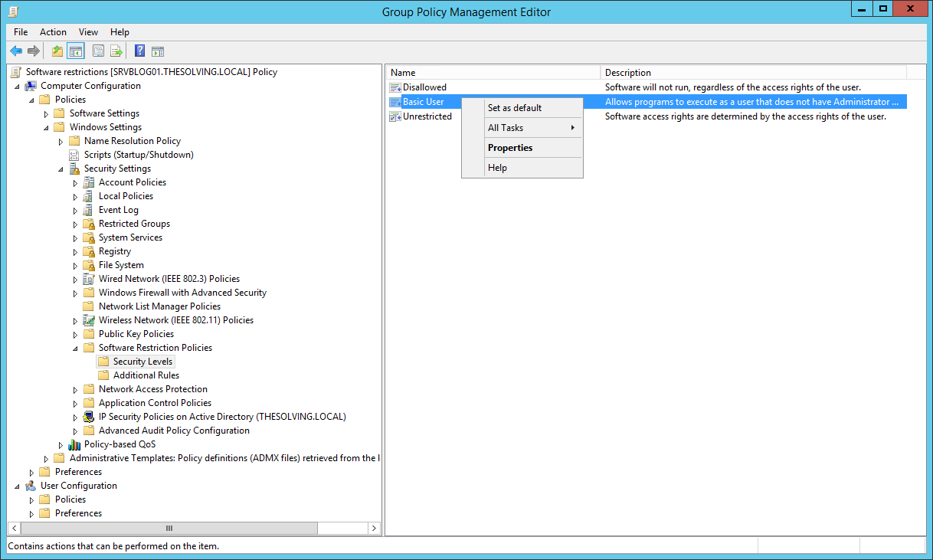Open the Help menu in menu bar
Image resolution: width=933 pixels, height=560 pixels.
[x=119, y=32]
